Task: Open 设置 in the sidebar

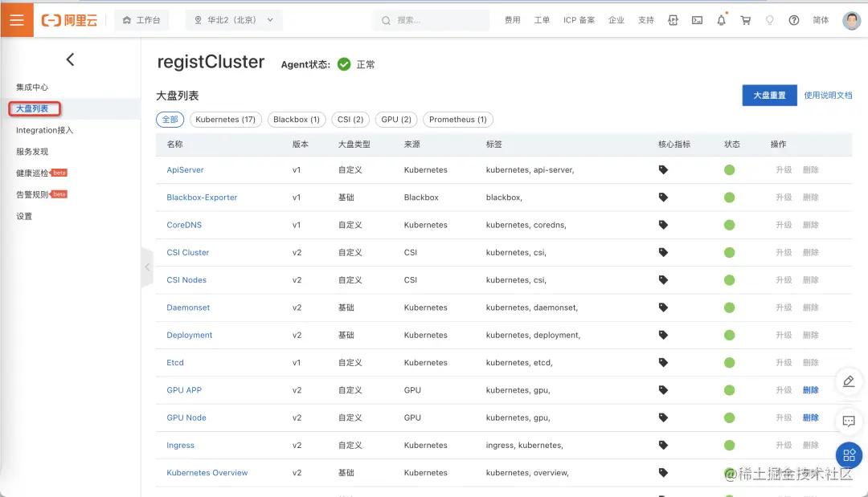Action: tap(24, 216)
